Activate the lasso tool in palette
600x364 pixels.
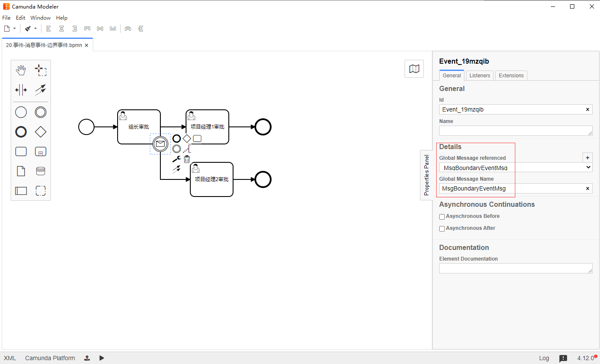click(x=41, y=70)
